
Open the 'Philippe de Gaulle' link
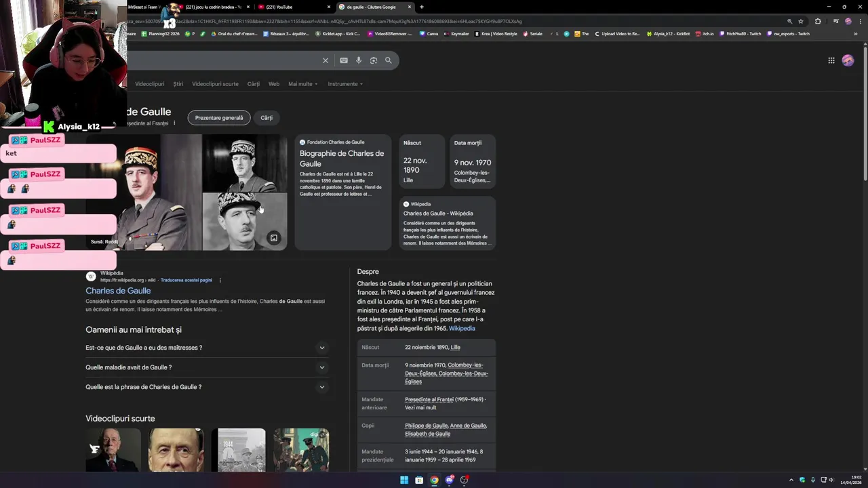pos(426,426)
